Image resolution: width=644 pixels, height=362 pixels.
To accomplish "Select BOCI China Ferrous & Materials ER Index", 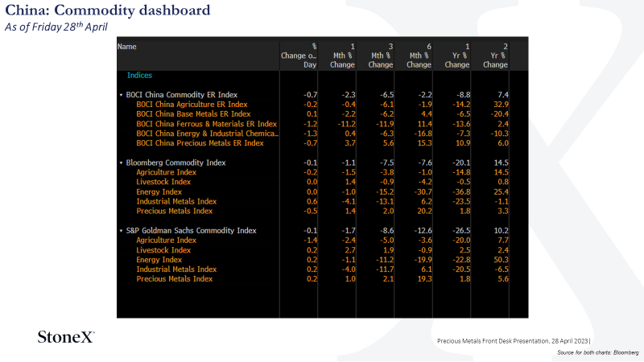I will (x=207, y=124).
